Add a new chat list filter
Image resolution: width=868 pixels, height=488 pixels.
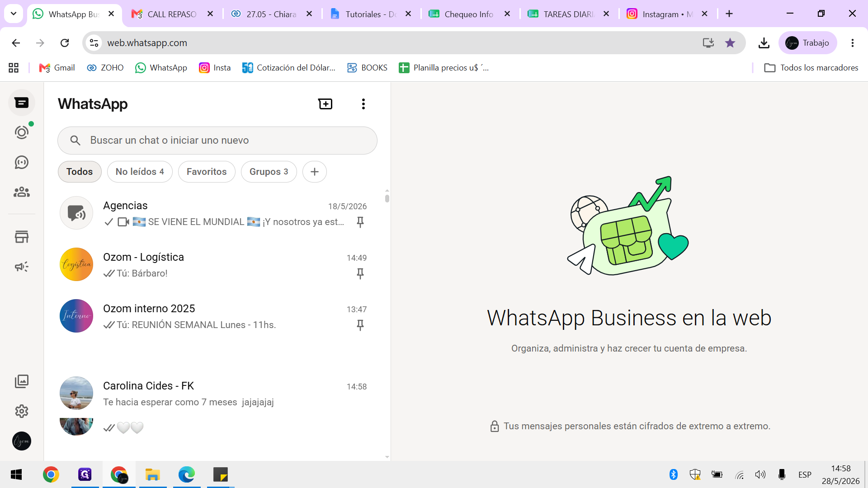coord(315,172)
